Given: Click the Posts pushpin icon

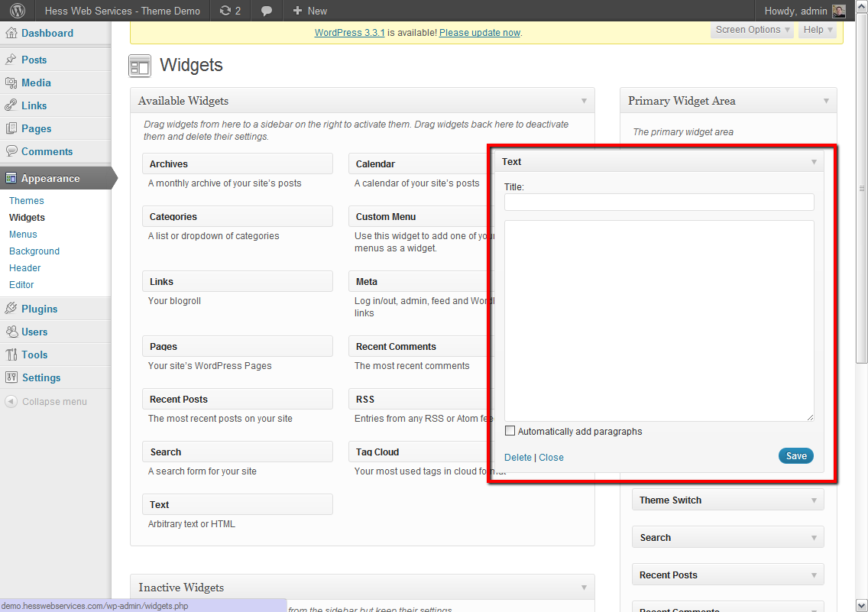Looking at the screenshot, I should 11,59.
